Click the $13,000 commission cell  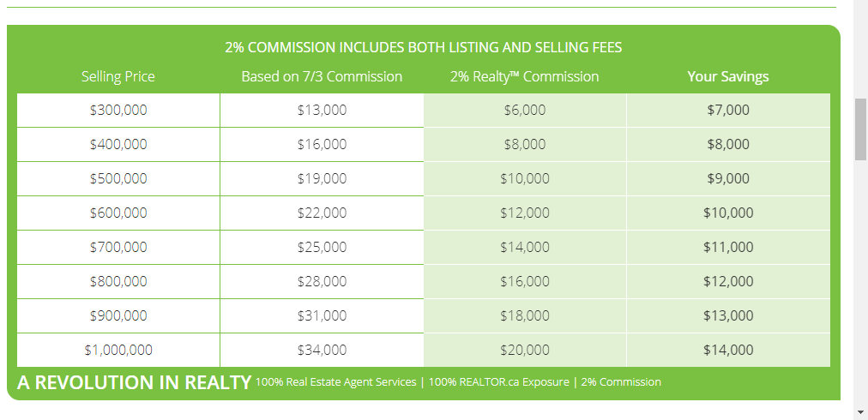[x=322, y=110]
